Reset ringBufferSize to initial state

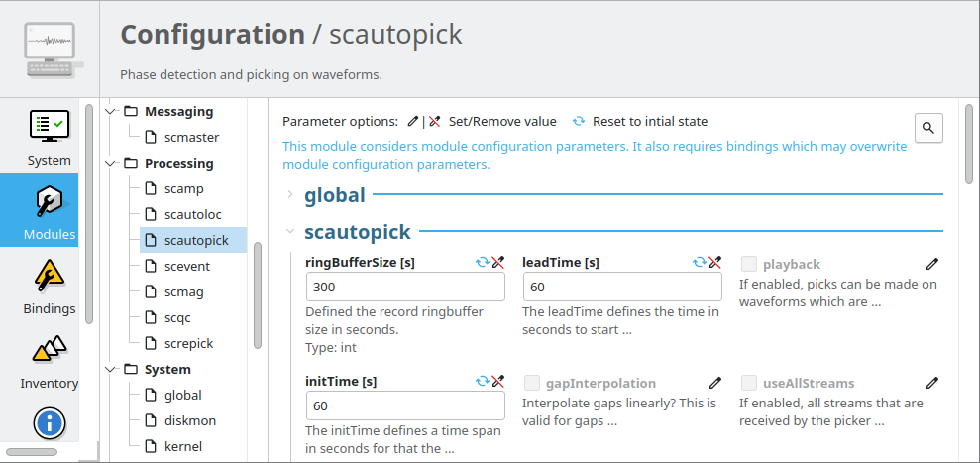pyautogui.click(x=483, y=263)
